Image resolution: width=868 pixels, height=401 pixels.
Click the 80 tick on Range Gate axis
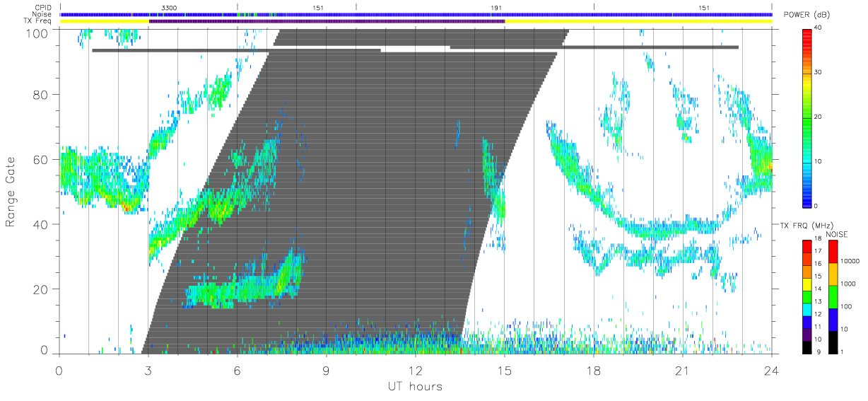point(42,95)
